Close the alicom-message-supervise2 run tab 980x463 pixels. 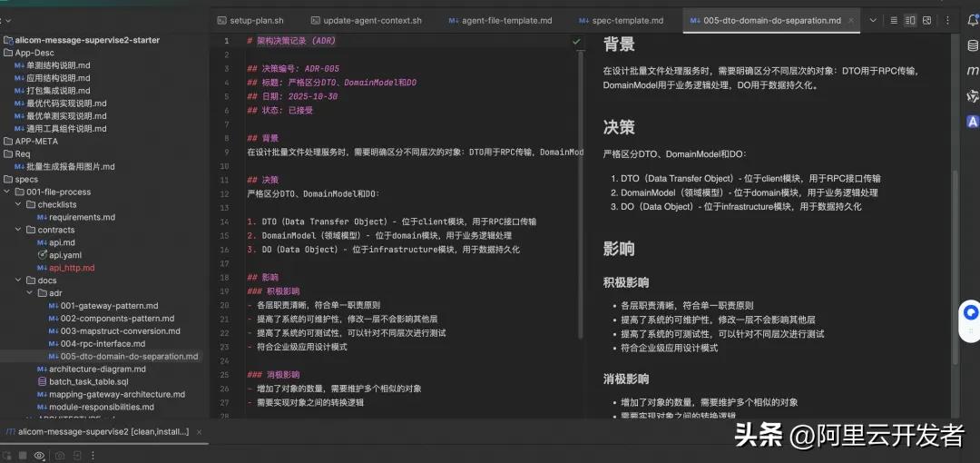(200, 432)
